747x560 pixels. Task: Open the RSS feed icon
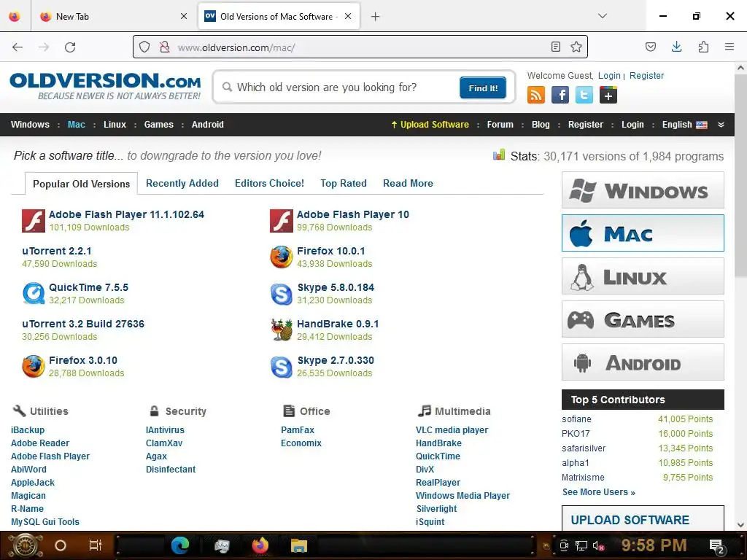[536, 96]
